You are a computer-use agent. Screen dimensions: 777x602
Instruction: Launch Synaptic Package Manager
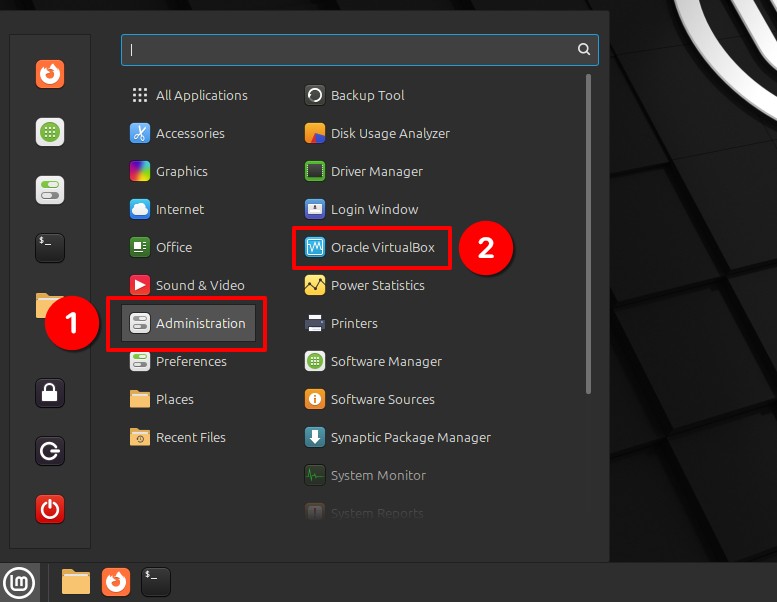(x=397, y=438)
